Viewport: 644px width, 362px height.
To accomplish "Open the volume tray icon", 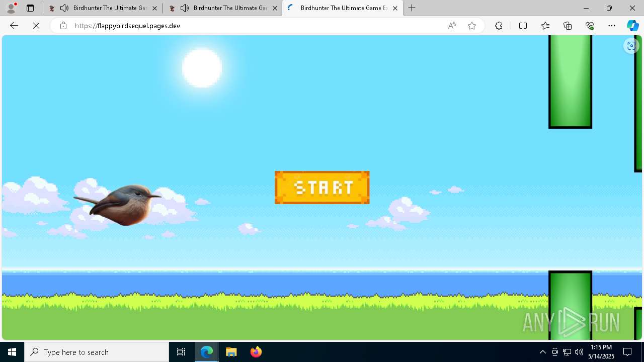I will [x=579, y=352].
